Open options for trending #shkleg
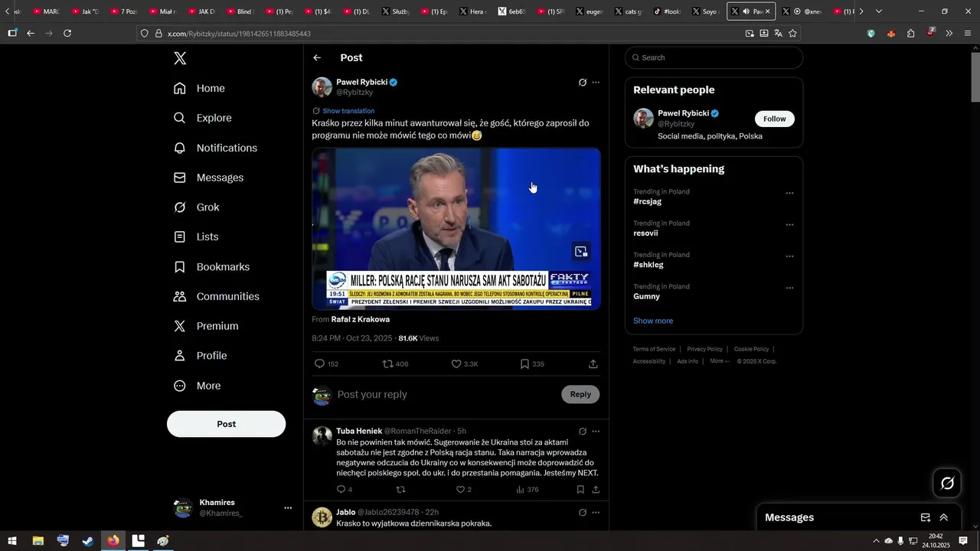Viewport: 980px width, 551px height. point(790,256)
